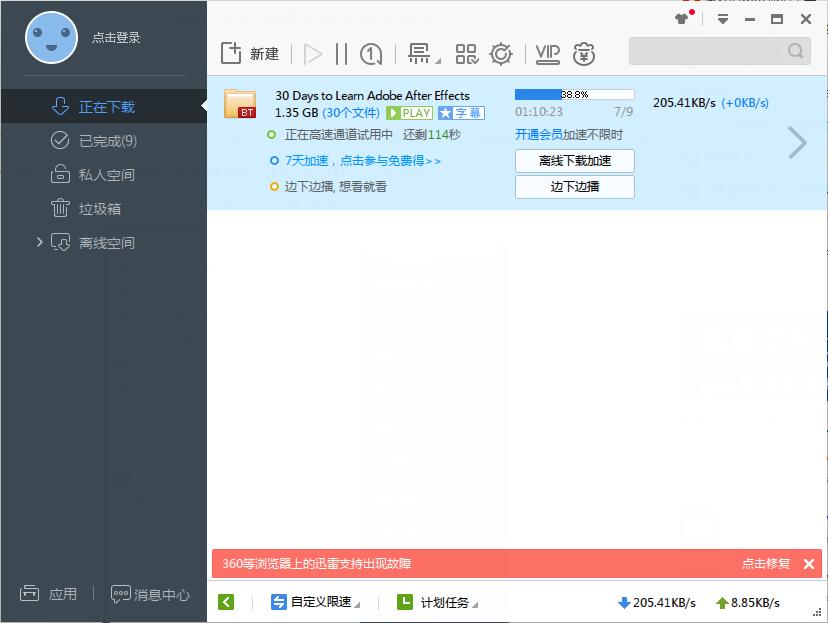The image size is (828, 623).
Task: Click 正在高速通道试用中 status text
Action: [x=338, y=135]
